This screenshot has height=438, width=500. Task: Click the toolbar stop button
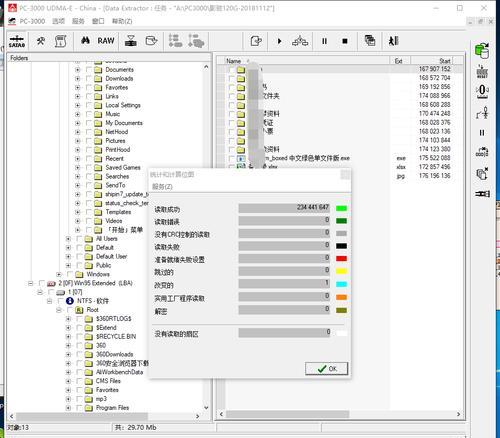pos(345,41)
